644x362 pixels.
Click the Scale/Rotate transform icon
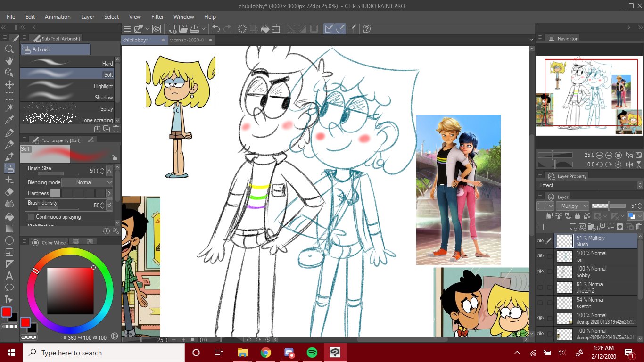[276, 29]
